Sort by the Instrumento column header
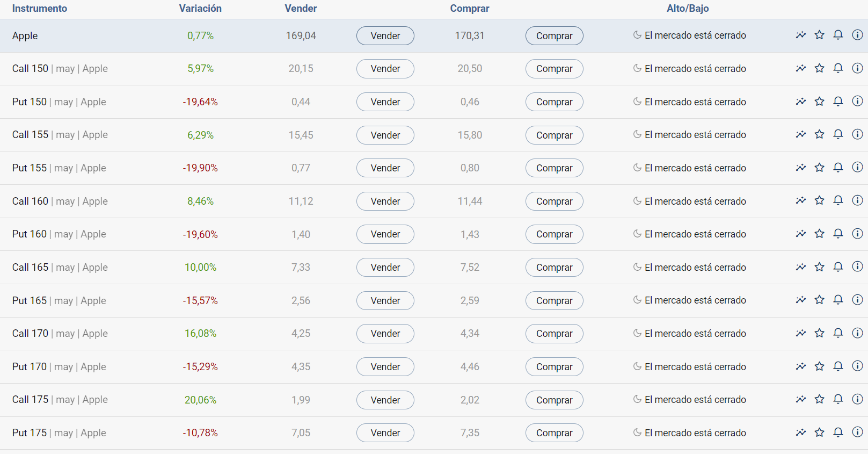868x454 pixels. [40, 9]
